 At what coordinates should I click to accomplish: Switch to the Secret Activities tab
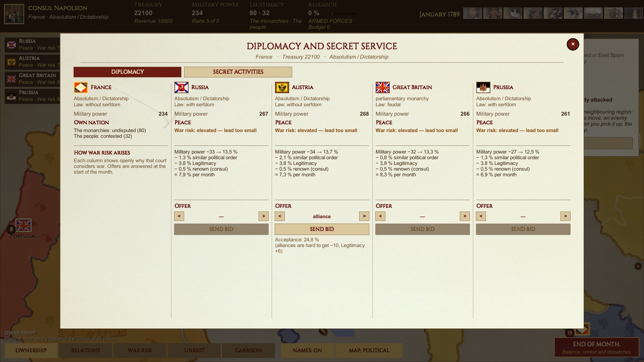tap(238, 72)
